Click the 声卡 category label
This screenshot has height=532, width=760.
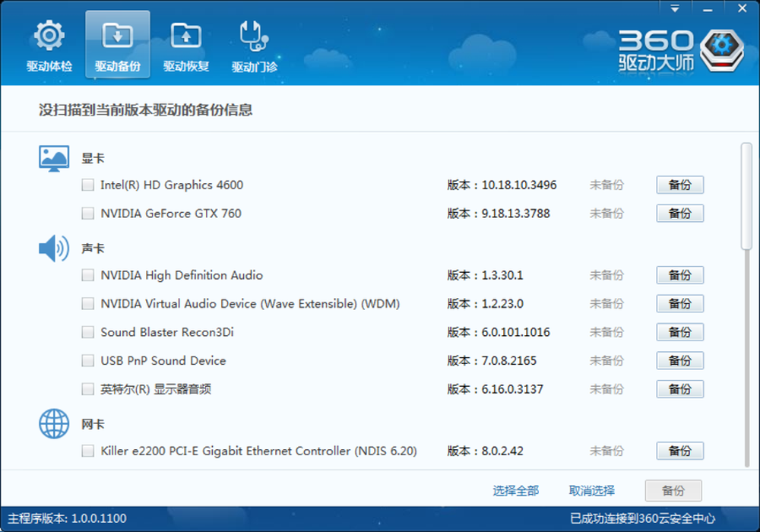click(93, 249)
